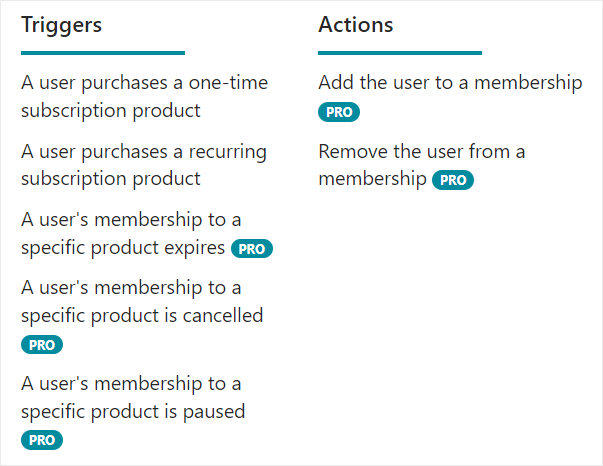Click PRO badge under Add the user action
This screenshot has width=603, height=466.
(339, 112)
